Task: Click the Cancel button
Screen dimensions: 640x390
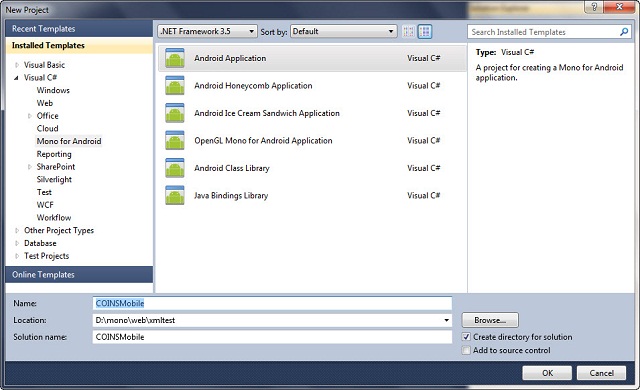Action: (x=601, y=373)
